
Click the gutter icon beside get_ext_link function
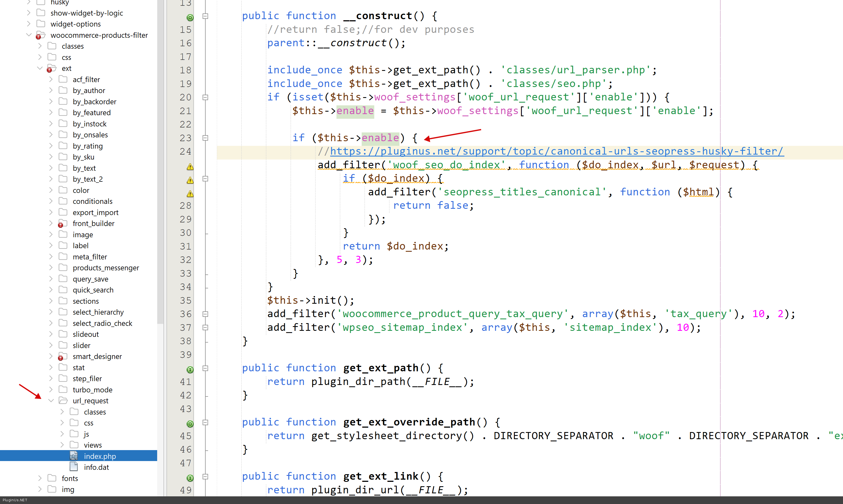pos(190,478)
